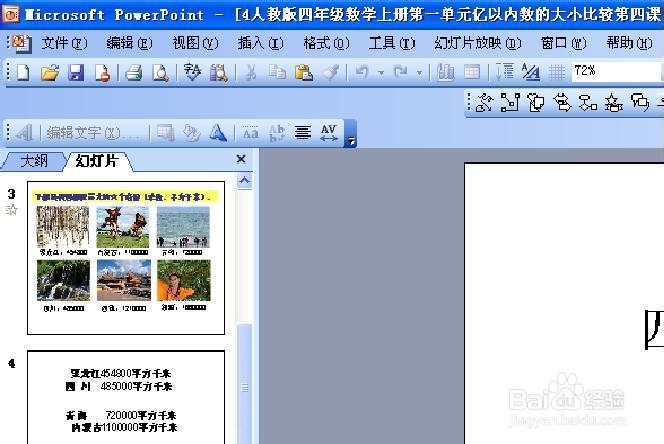Click the flowchart boxes toolbar icon
Screen dimensions: 664x444
tap(588, 103)
